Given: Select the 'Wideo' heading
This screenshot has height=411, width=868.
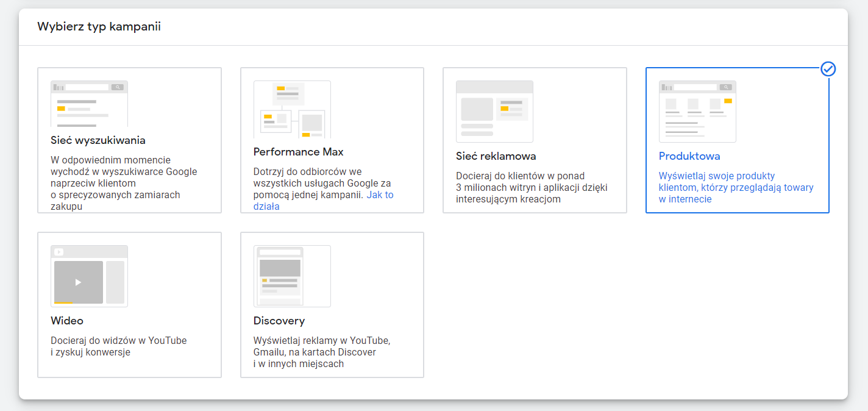Looking at the screenshot, I should click(x=67, y=321).
